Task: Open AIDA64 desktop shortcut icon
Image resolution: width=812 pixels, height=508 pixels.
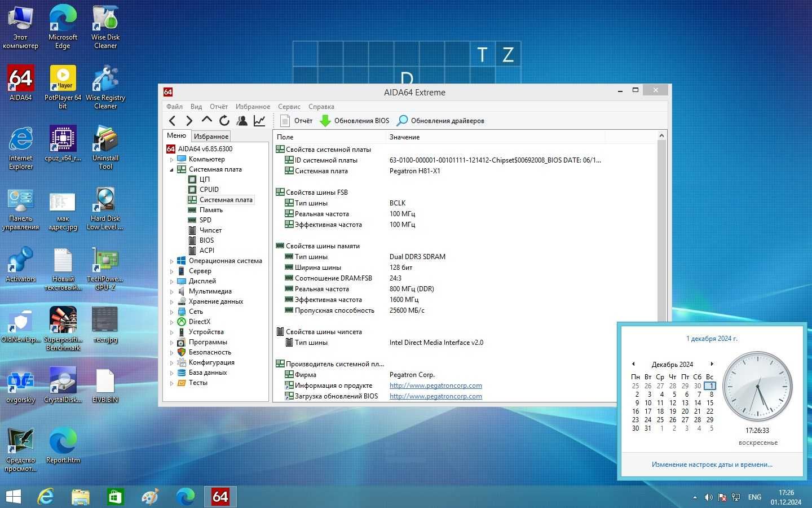Action: coord(21,83)
